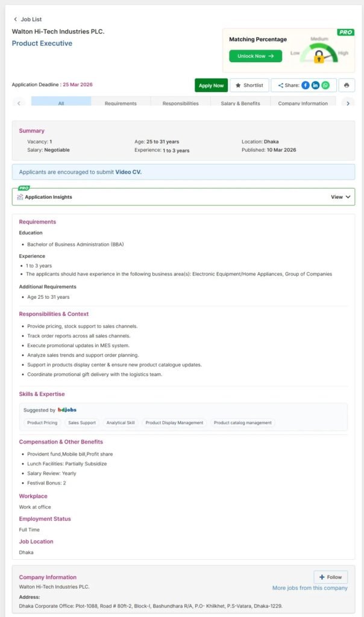Share job on LinkedIn
This screenshot has width=364, height=617.
[315, 86]
